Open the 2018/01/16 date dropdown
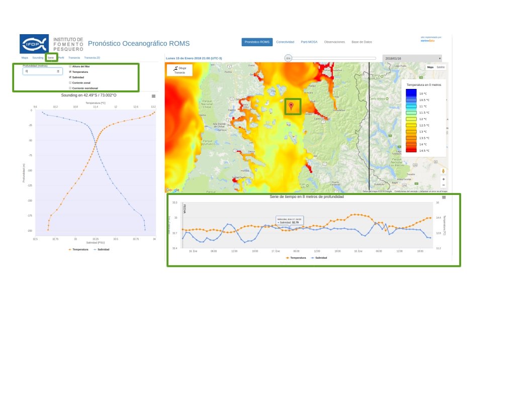Screen dimensions: 532x399 412,58
